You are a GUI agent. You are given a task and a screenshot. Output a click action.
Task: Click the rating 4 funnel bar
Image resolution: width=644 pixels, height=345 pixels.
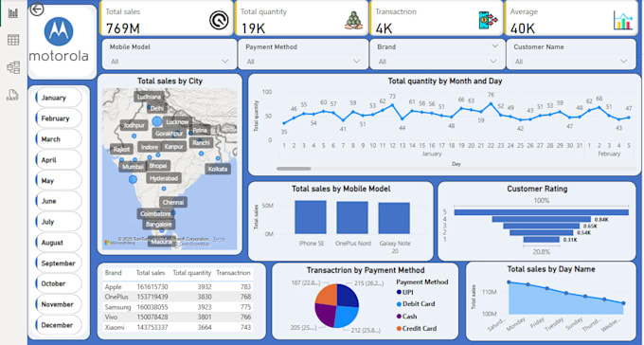(x=542, y=219)
